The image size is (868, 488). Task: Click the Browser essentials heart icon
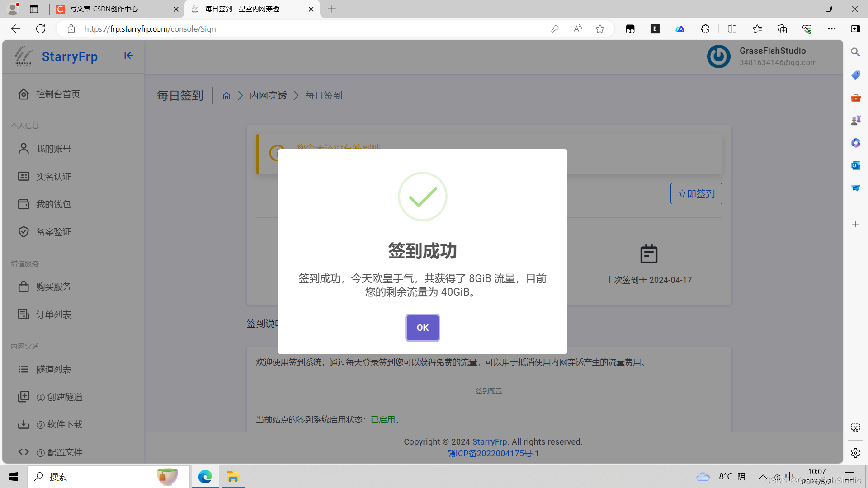click(x=807, y=28)
